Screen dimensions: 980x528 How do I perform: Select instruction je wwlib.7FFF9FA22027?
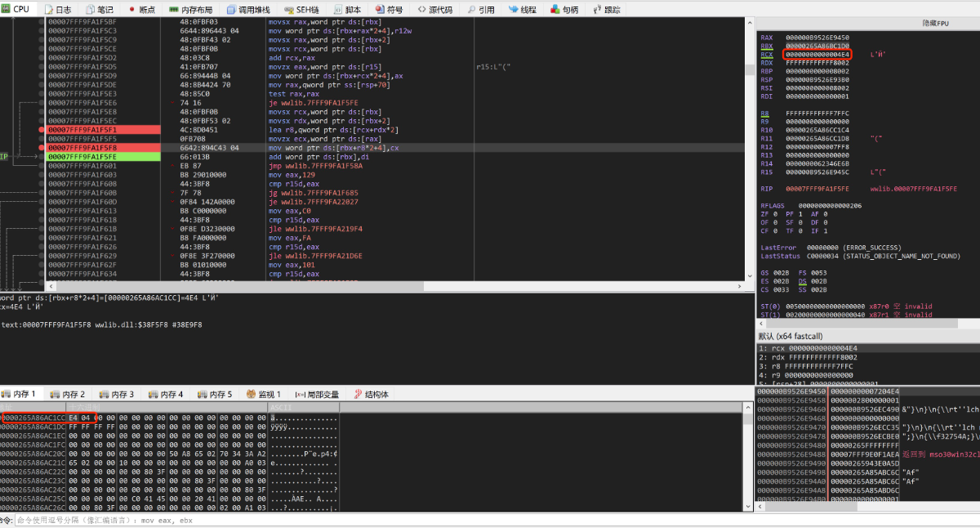click(x=314, y=201)
